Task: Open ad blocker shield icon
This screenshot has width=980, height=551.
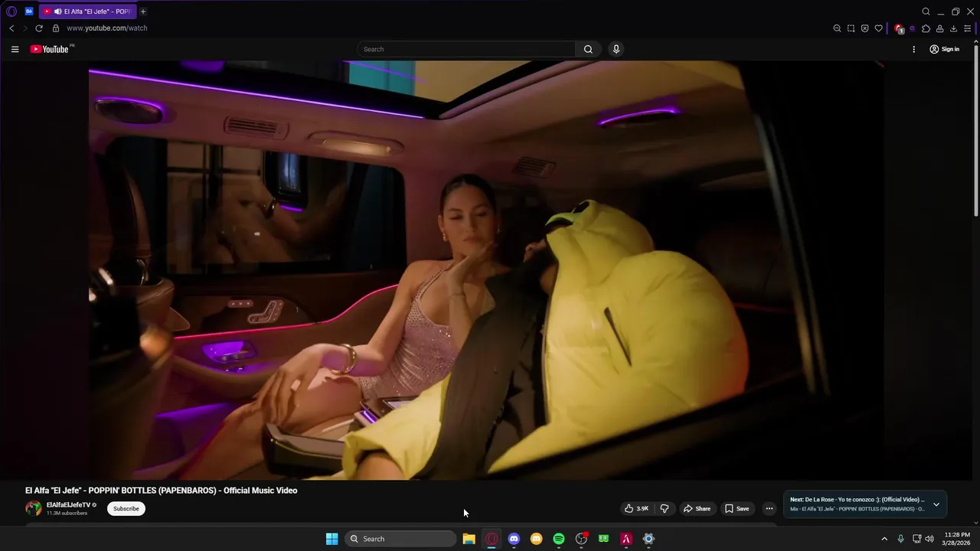Action: 864,28
